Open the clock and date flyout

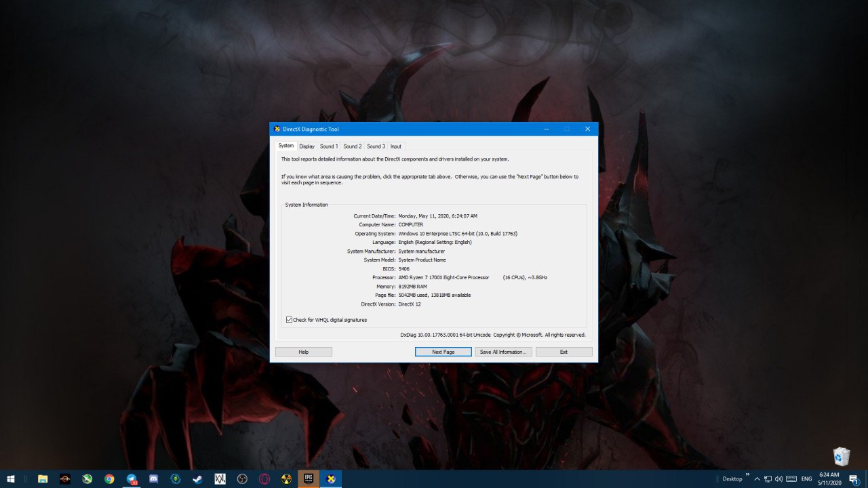pyautogui.click(x=830, y=479)
